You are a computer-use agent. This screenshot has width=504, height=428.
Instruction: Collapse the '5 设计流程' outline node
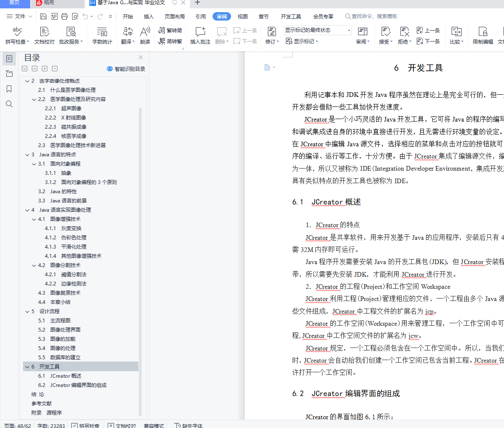pos(27,311)
